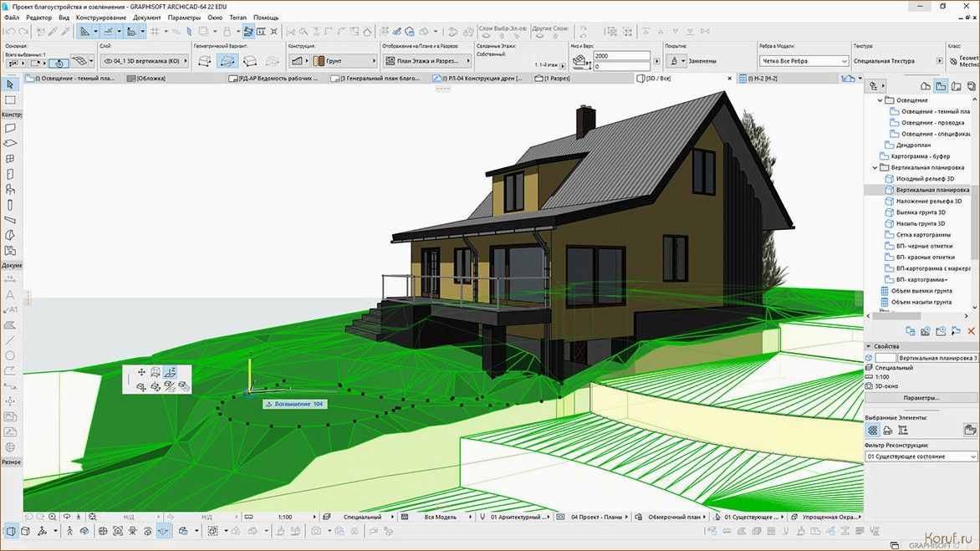Open Фильтр Реконструкции dropdown 01 Существующее состояние

[x=921, y=457]
